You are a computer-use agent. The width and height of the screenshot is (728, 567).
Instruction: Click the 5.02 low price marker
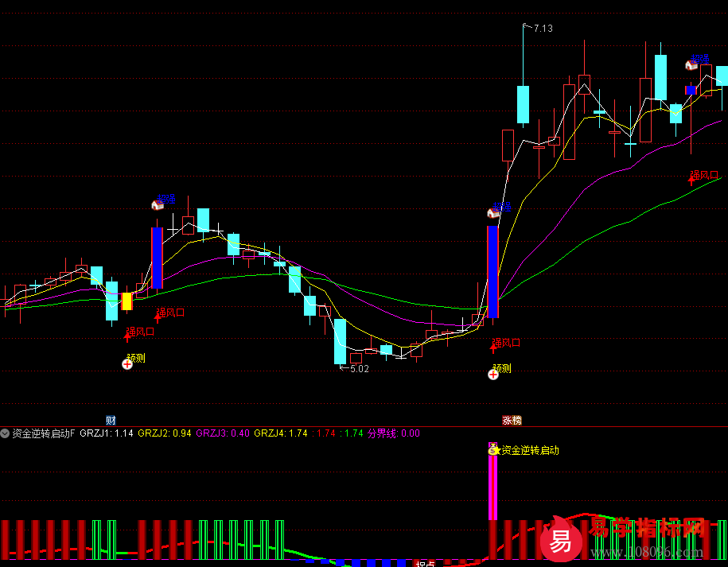pos(359,369)
